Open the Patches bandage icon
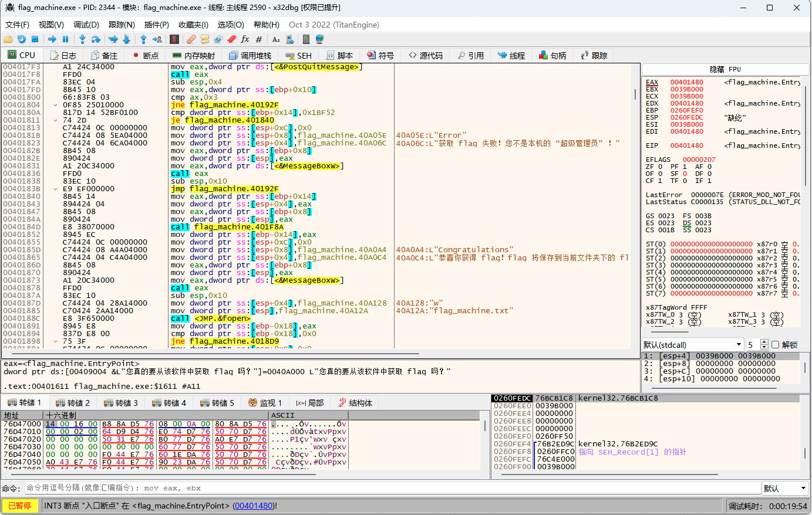 (191, 39)
